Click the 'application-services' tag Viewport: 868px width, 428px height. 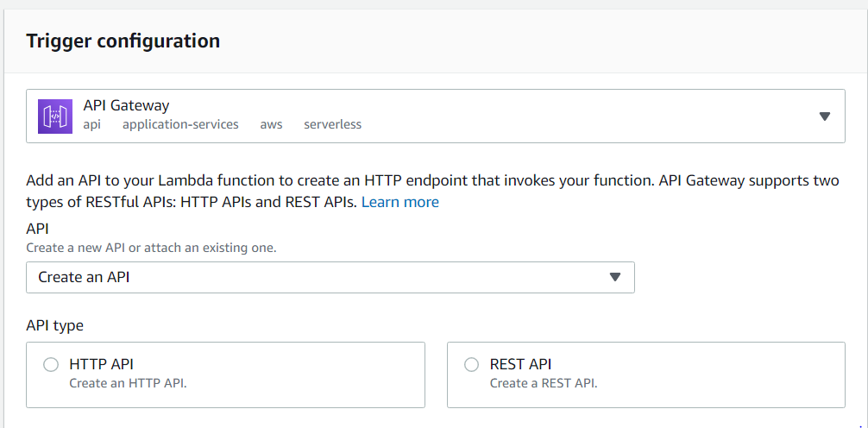point(180,124)
